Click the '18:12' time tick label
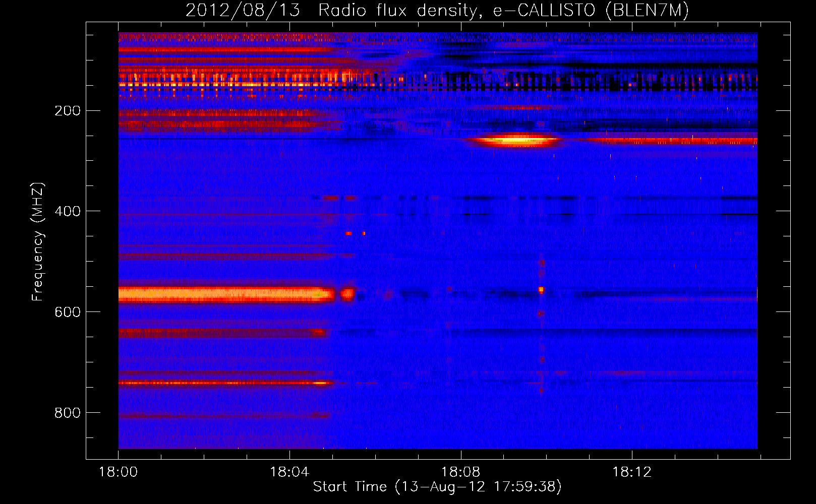 point(632,472)
